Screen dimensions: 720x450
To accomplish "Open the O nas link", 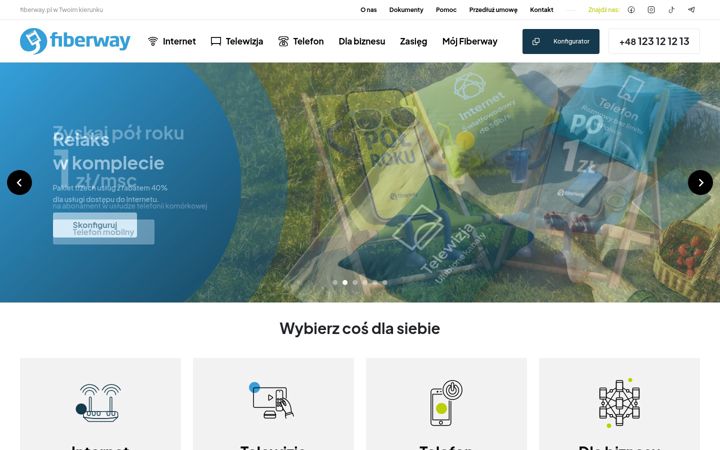I will coord(368,10).
